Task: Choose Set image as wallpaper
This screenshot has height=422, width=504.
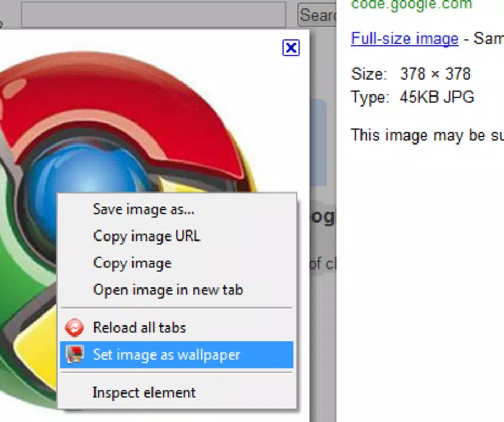Action: pos(176,354)
